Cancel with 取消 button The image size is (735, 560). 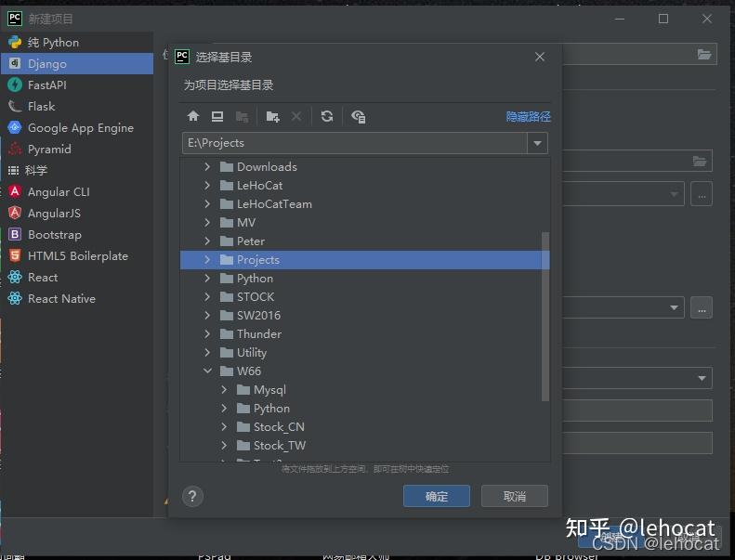pyautogui.click(x=515, y=496)
